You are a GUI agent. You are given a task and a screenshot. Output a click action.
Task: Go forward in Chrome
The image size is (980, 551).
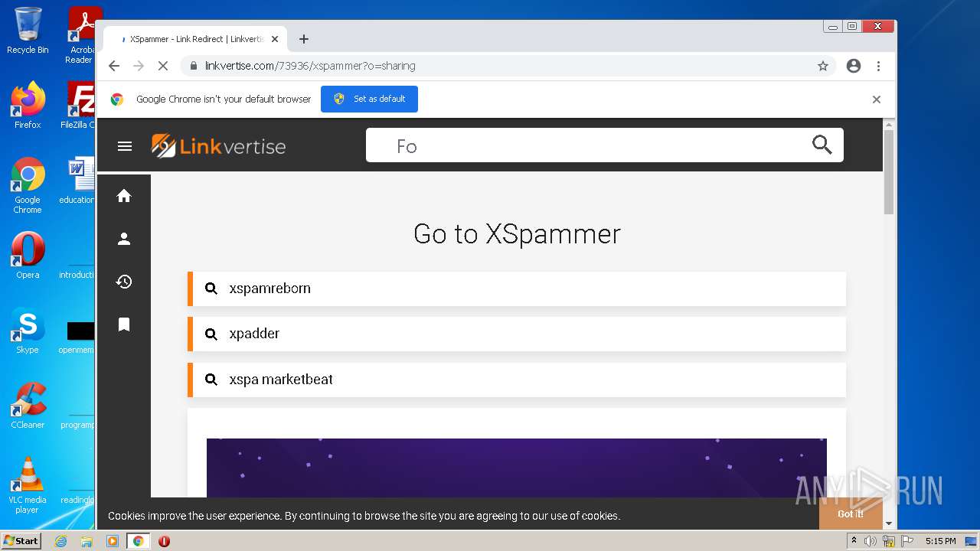[139, 66]
